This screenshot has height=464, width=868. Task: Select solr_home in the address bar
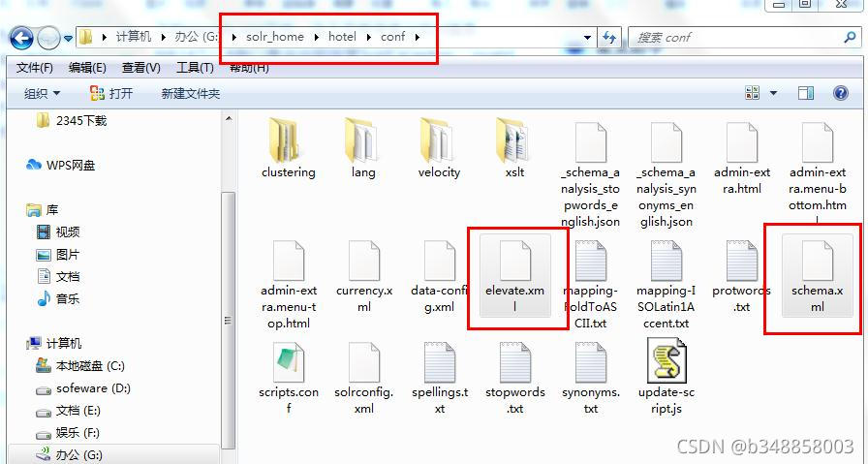coord(275,37)
